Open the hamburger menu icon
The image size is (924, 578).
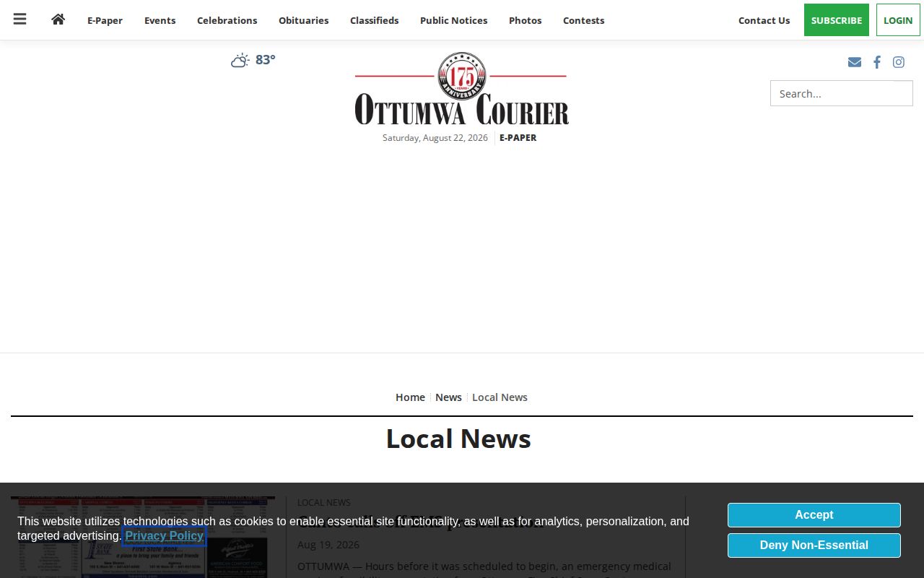click(19, 20)
